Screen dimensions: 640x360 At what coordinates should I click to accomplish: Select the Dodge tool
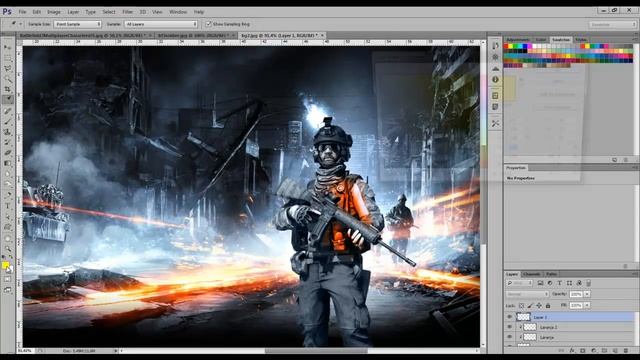[7, 184]
